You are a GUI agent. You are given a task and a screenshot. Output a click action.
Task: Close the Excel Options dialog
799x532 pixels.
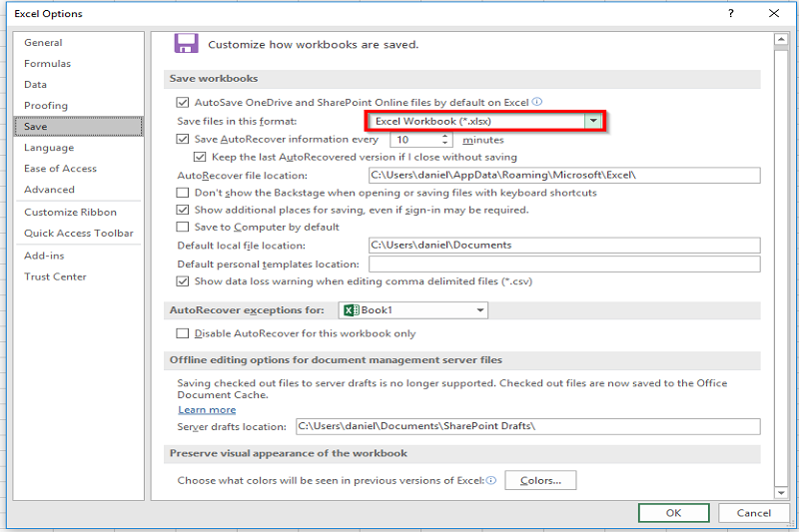[773, 13]
